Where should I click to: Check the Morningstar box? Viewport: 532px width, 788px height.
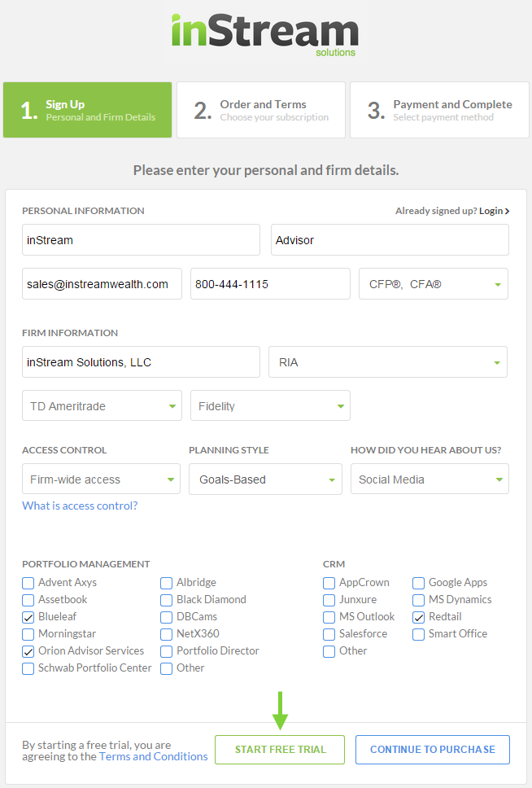[28, 634]
